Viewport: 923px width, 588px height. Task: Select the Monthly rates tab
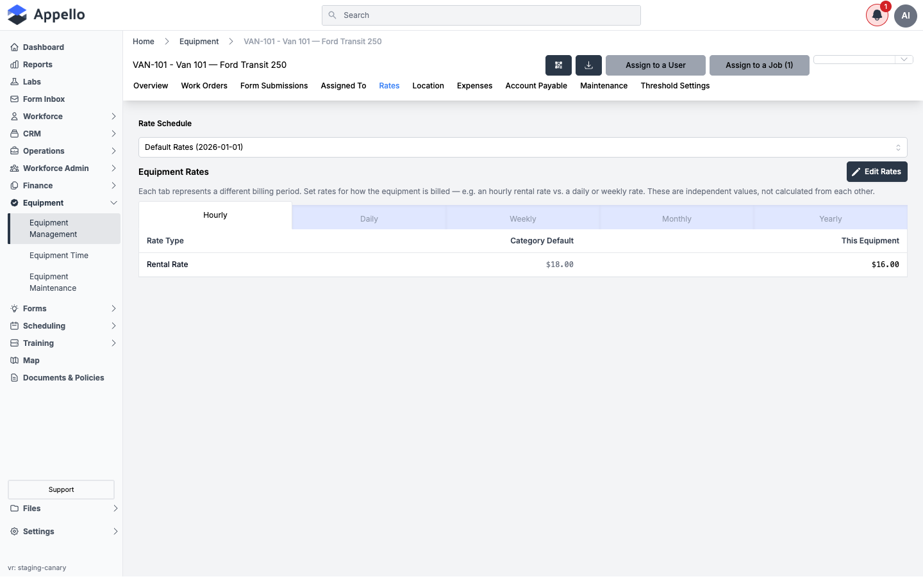677,218
